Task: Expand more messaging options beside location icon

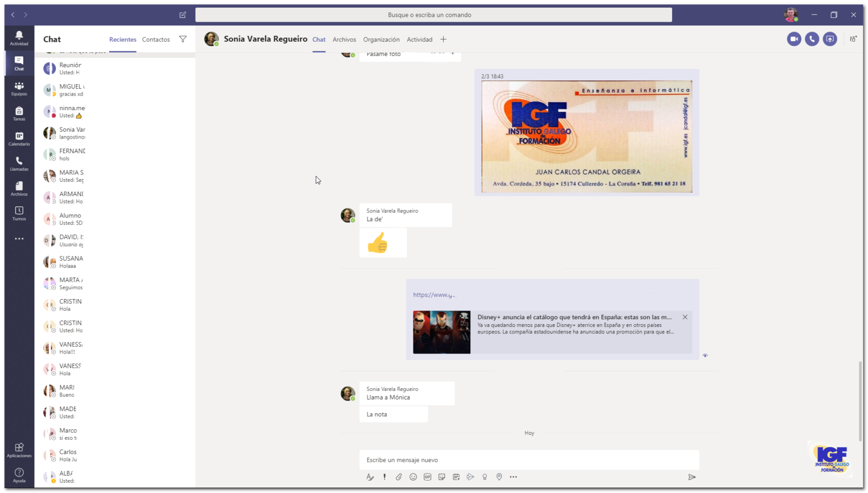Action: click(513, 477)
